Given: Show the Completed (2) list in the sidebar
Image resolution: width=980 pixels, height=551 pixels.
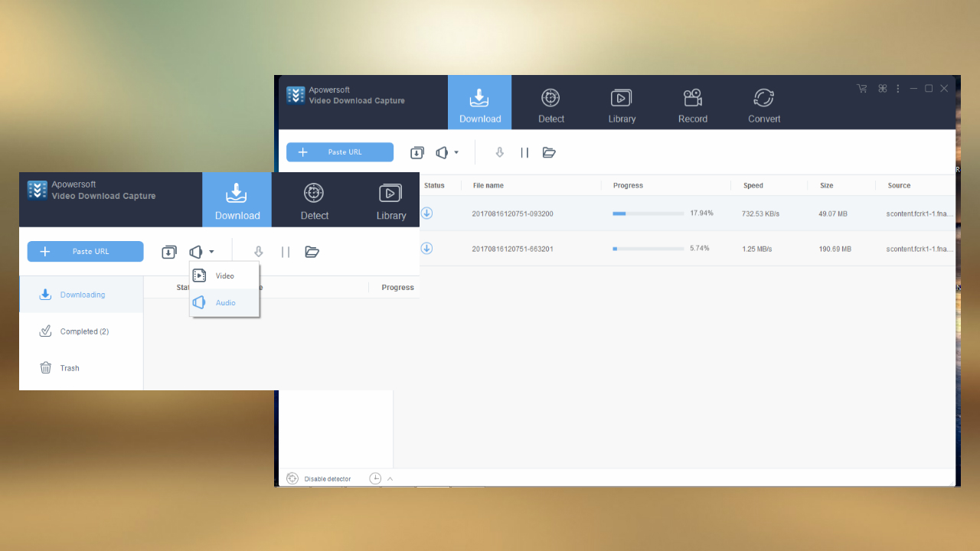Looking at the screenshot, I should (x=81, y=331).
